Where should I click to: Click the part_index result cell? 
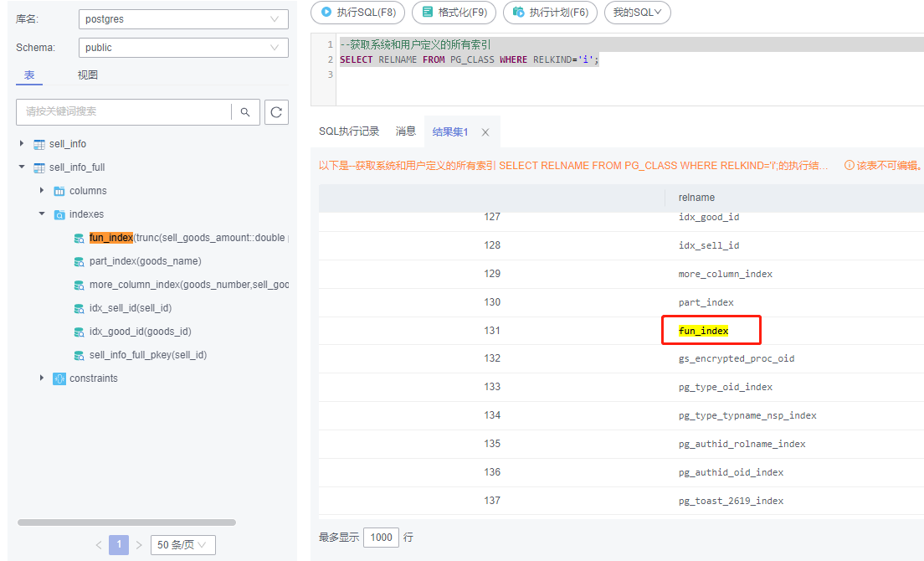point(706,302)
